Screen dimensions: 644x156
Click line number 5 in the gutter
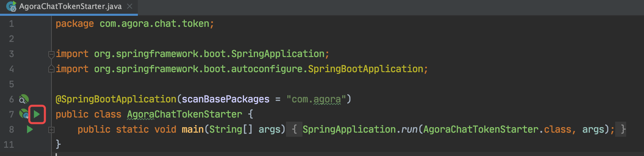click(x=11, y=84)
